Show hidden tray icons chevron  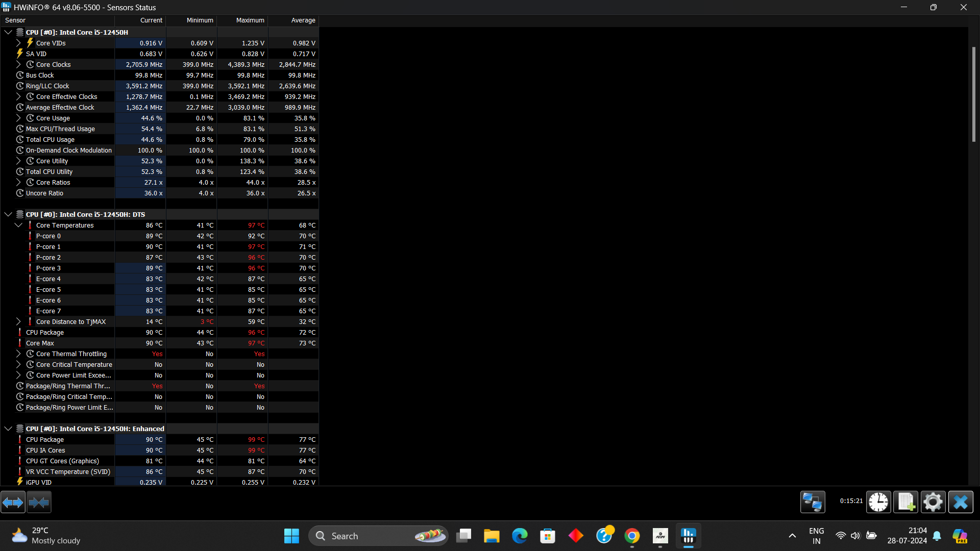[792, 536]
